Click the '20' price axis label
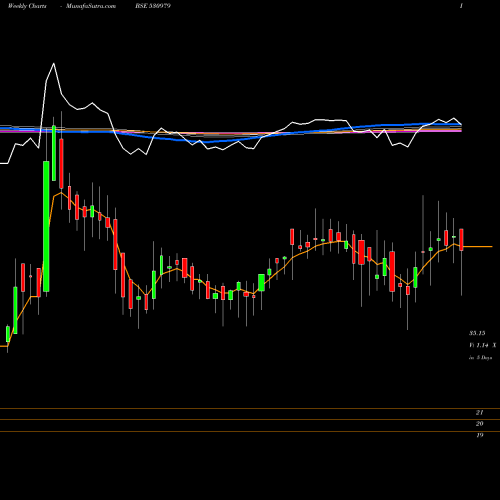This screenshot has height=500, width=500. click(x=480, y=424)
